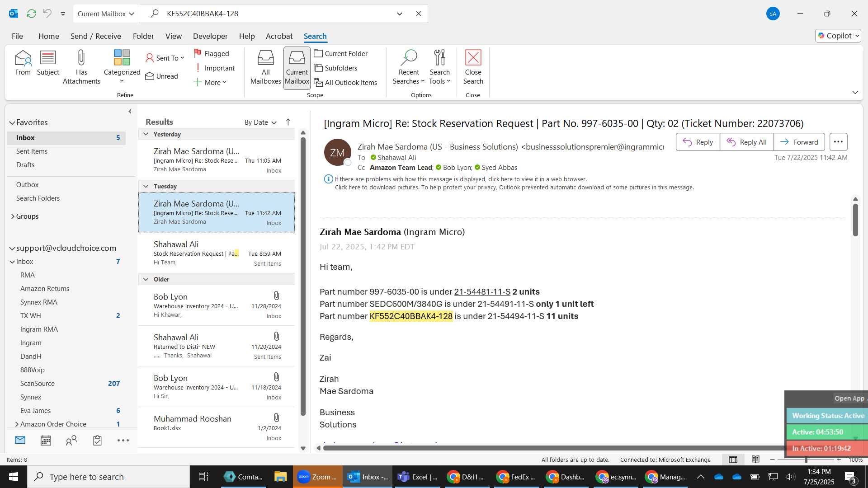This screenshot has width=868, height=488.
Task: Click the Windows Start button
Action: (x=13, y=477)
